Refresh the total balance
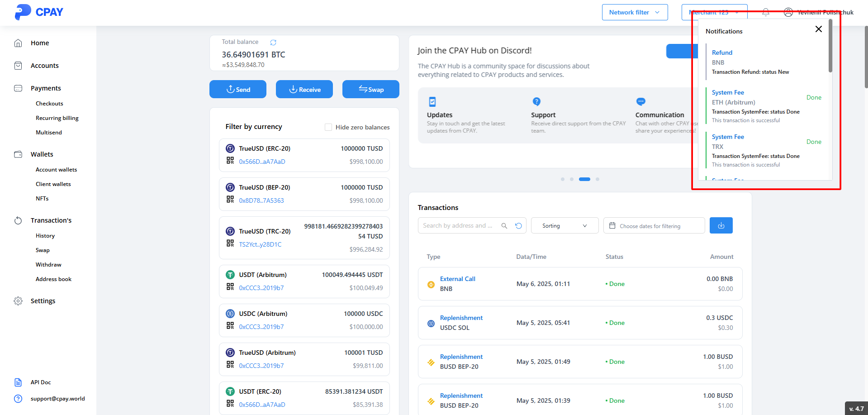The width and height of the screenshot is (868, 415). (x=273, y=42)
